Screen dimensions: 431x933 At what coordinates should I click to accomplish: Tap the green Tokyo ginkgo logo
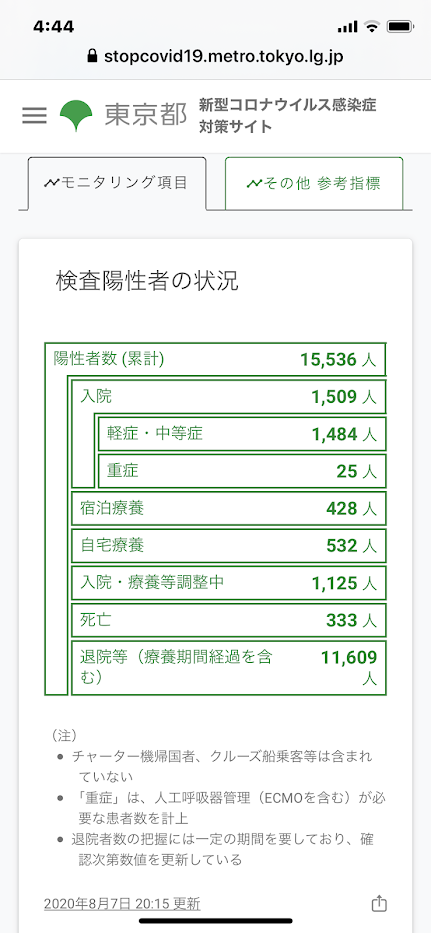76,116
